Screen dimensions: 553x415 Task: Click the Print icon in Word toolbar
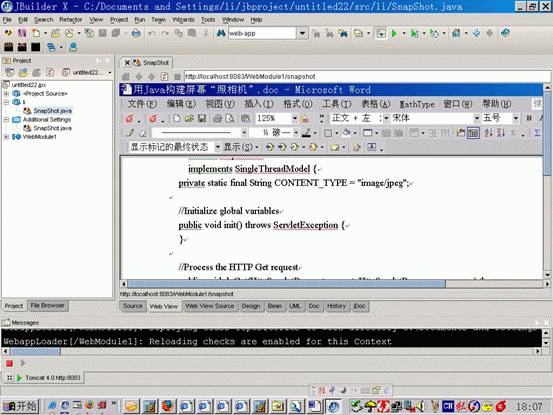(x=217, y=118)
